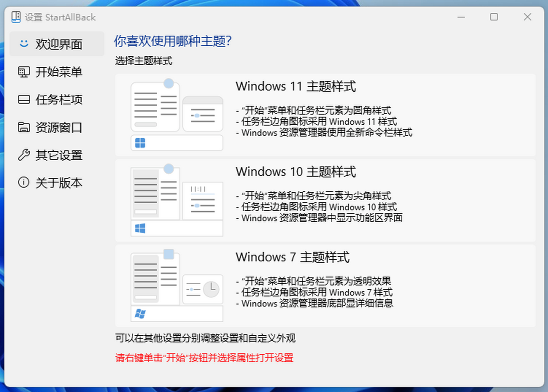Click the smiley icon beside 欢迎界面
This screenshot has width=548, height=392.
pyautogui.click(x=24, y=43)
